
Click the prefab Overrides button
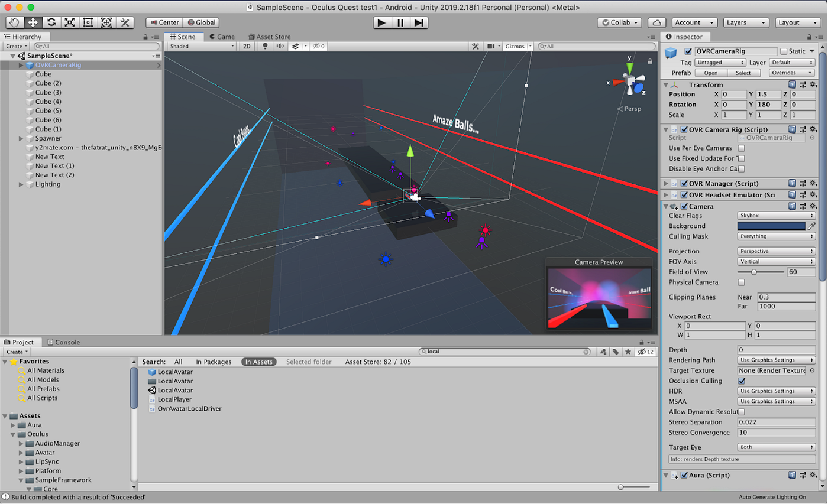coord(791,73)
